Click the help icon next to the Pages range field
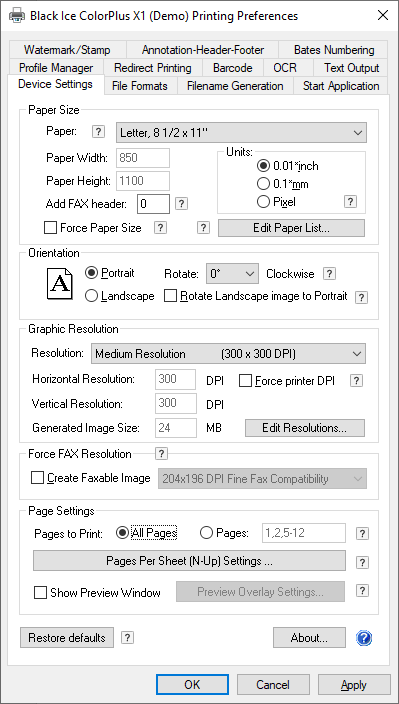Screen dimensions: 399x704 [362, 533]
